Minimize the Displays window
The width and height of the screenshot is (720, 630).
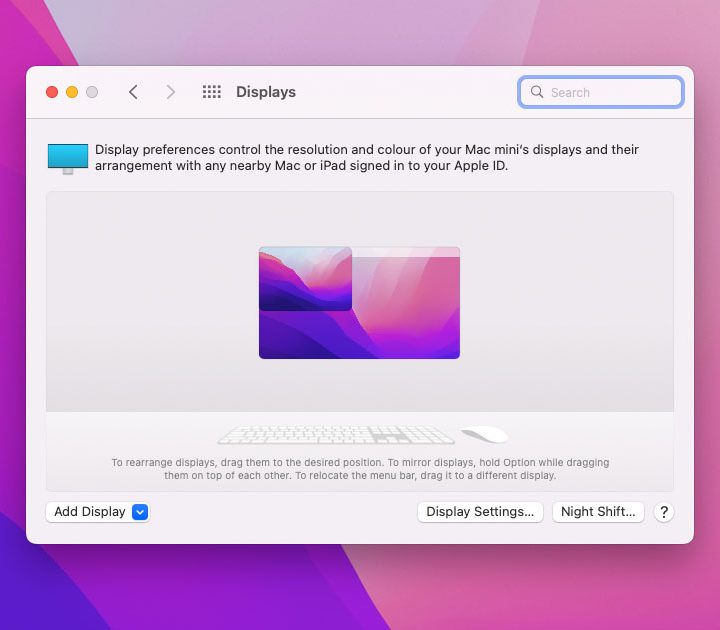coord(72,92)
